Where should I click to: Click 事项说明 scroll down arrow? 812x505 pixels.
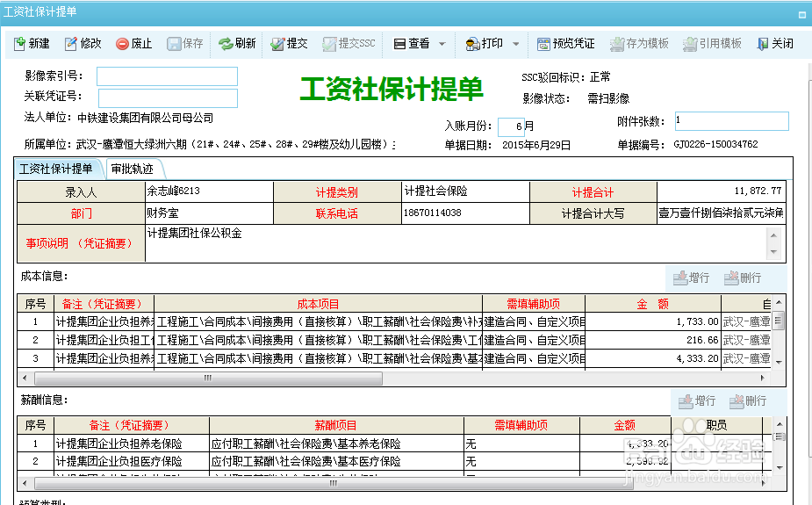(773, 252)
